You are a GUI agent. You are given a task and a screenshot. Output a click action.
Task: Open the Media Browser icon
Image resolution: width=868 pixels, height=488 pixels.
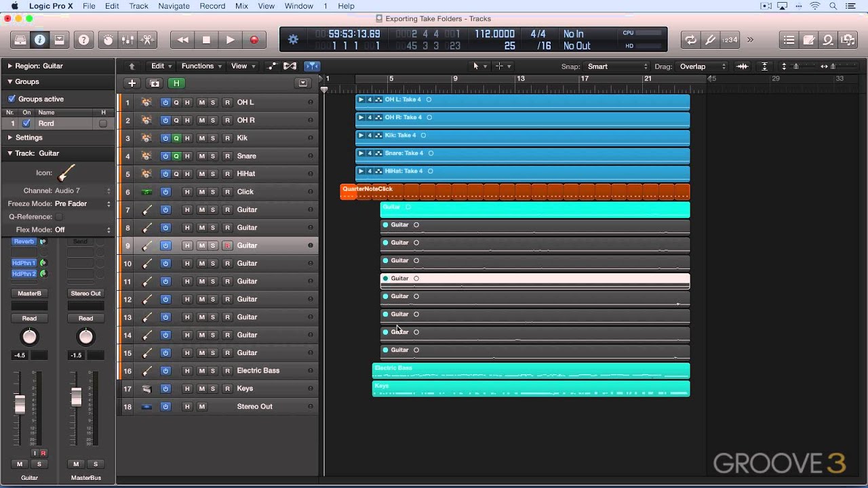(x=848, y=40)
